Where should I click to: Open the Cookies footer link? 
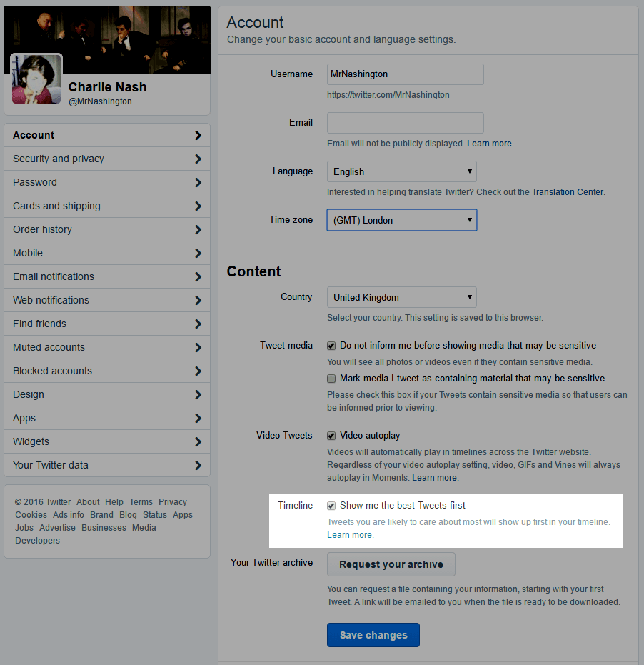coord(31,515)
